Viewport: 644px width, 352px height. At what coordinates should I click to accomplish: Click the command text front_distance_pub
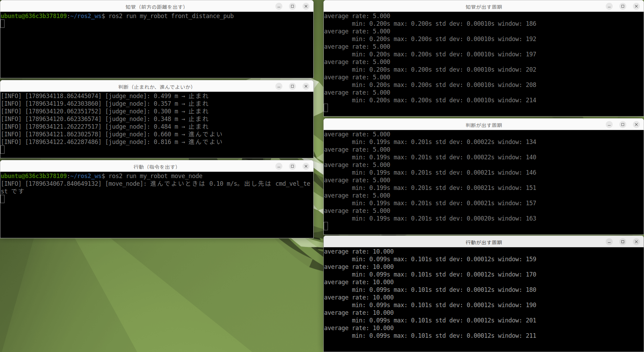pos(202,16)
